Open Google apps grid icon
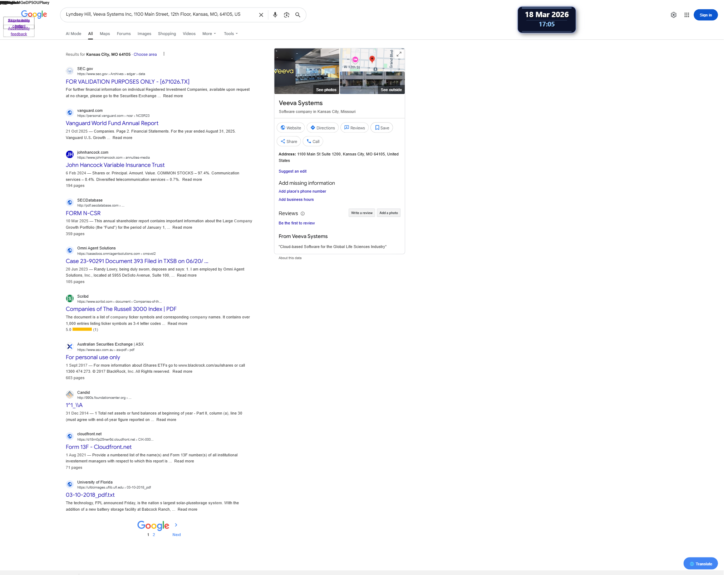Screen dimensions: 728x575 tap(687, 15)
